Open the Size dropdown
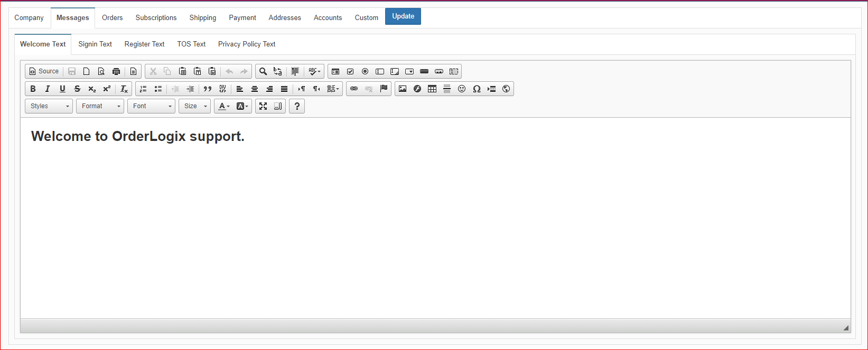The image size is (868, 350). point(195,106)
